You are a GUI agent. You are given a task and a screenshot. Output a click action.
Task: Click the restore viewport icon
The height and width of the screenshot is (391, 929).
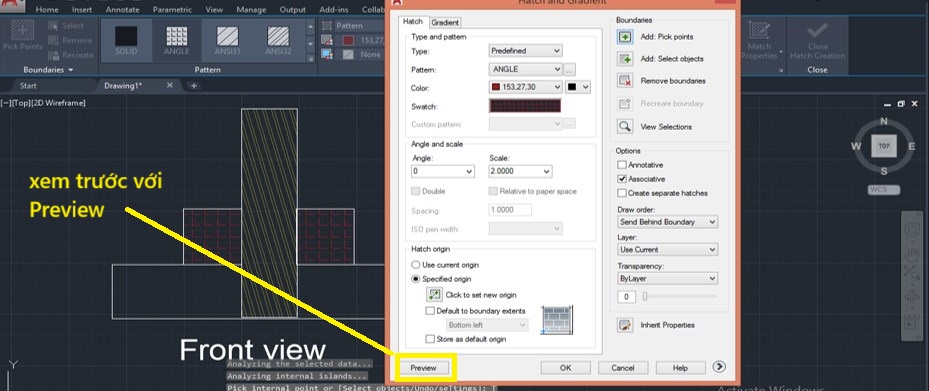coord(901,103)
